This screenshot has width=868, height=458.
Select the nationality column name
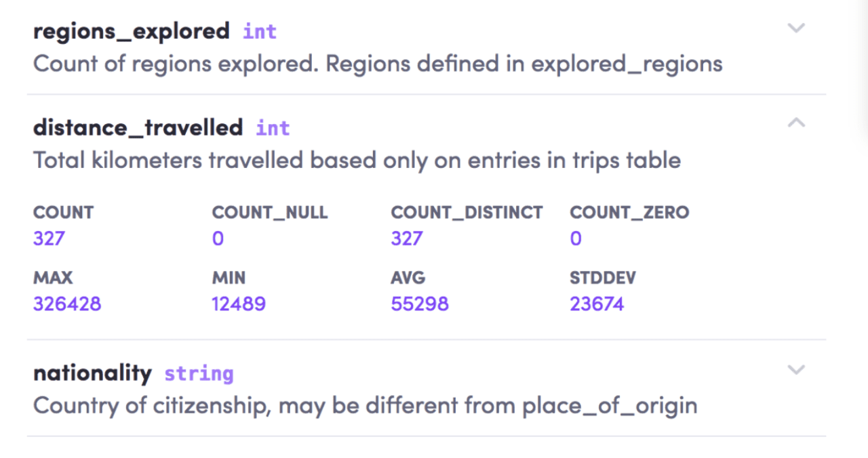[x=92, y=373]
